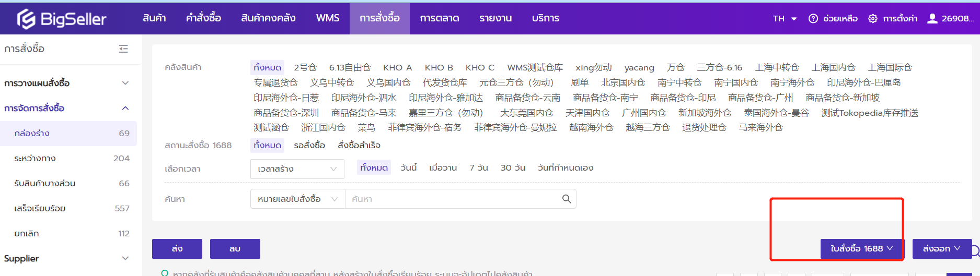980x276 pixels.
Task: Open the หมายเลขใบสั่งซื้อ search type dropdown
Action: click(297, 199)
